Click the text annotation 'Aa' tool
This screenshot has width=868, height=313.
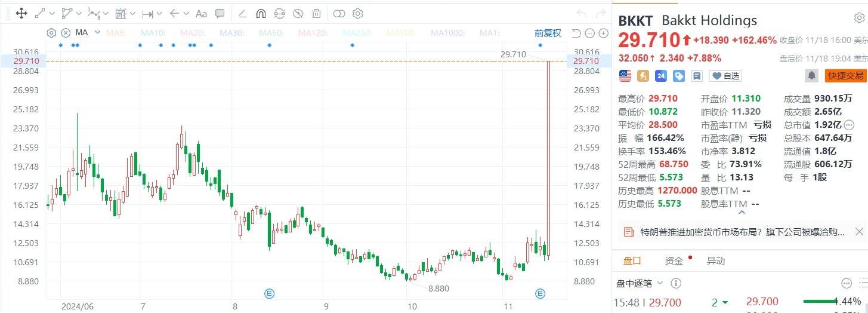(x=201, y=13)
